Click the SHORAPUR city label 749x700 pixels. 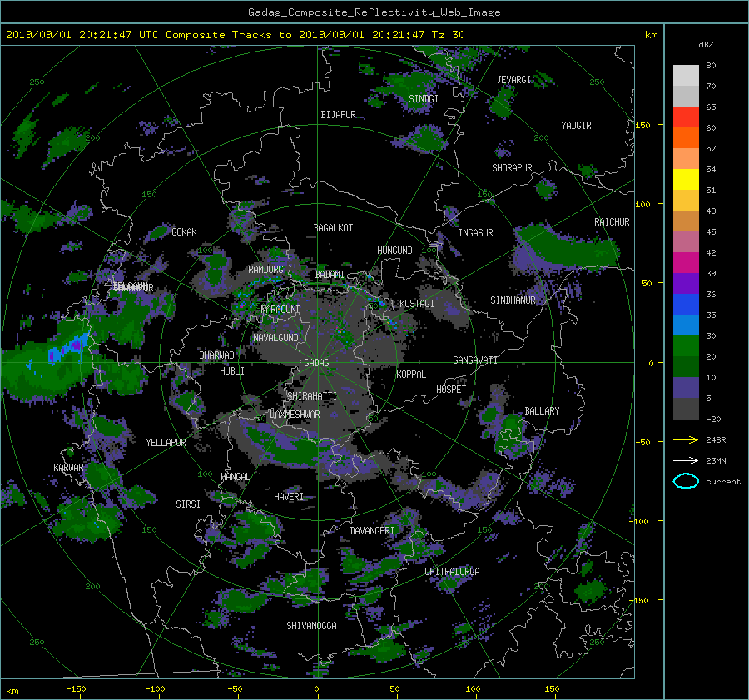tap(512, 168)
